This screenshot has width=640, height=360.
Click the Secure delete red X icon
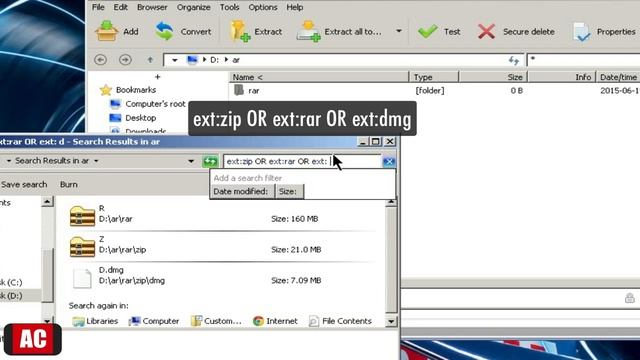click(x=487, y=31)
